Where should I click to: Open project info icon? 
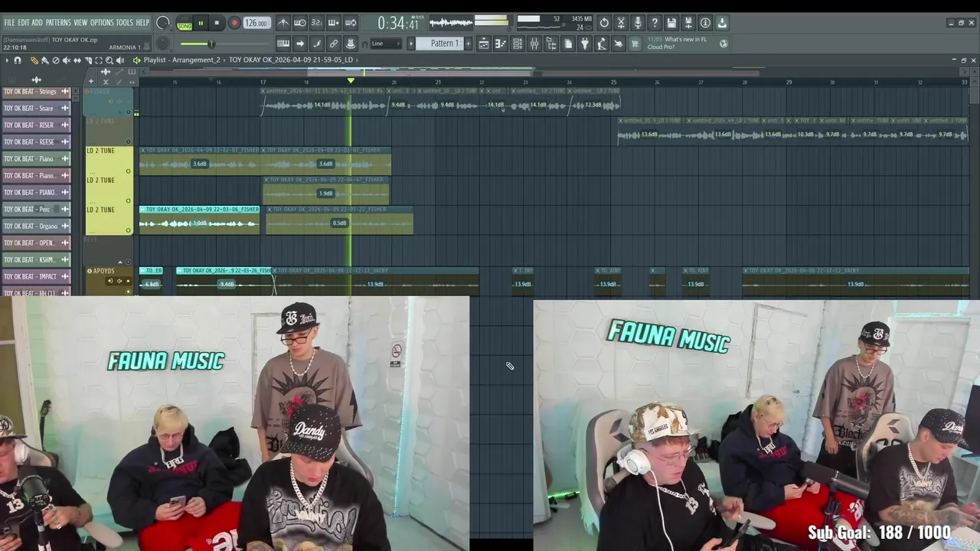click(x=705, y=23)
